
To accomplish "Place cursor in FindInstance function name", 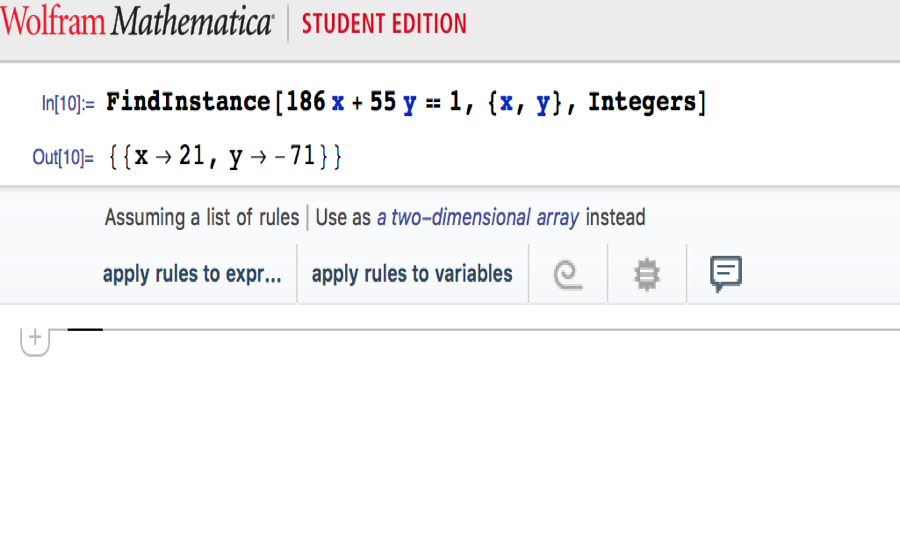I will tap(188, 102).
